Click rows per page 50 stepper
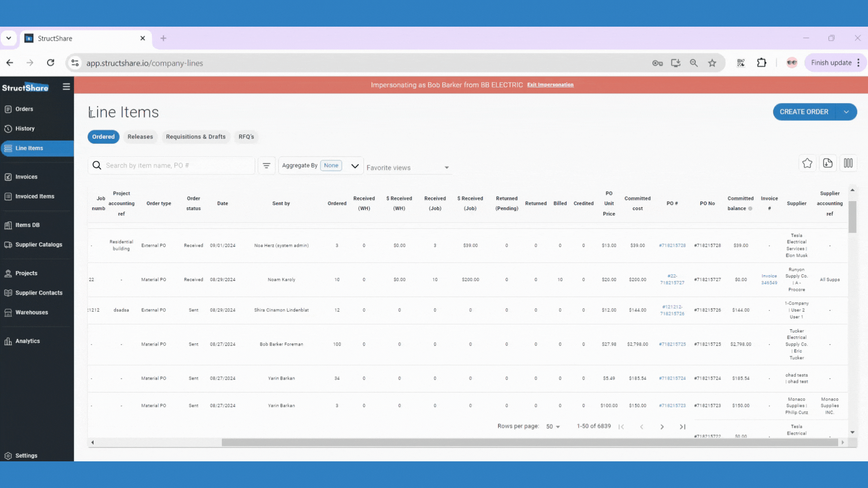Image resolution: width=868 pixels, height=488 pixels. [x=552, y=427]
